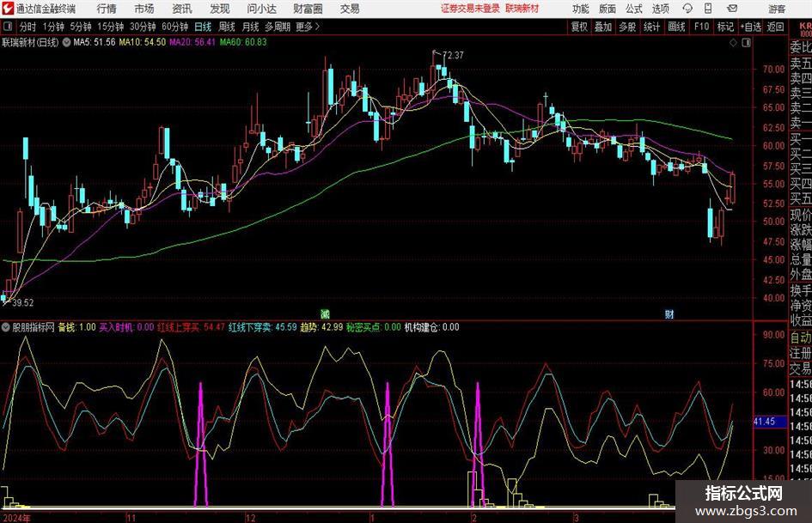Screen dimensions: 812x523
Task: Switch to the 30分钟 period tab
Action: pyautogui.click(x=143, y=27)
